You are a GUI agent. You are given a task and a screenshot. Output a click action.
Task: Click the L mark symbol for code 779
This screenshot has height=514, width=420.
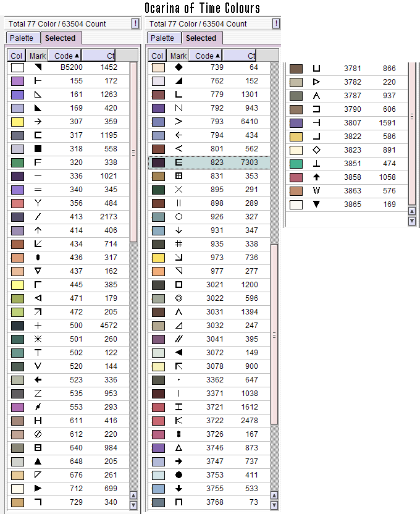(179, 95)
